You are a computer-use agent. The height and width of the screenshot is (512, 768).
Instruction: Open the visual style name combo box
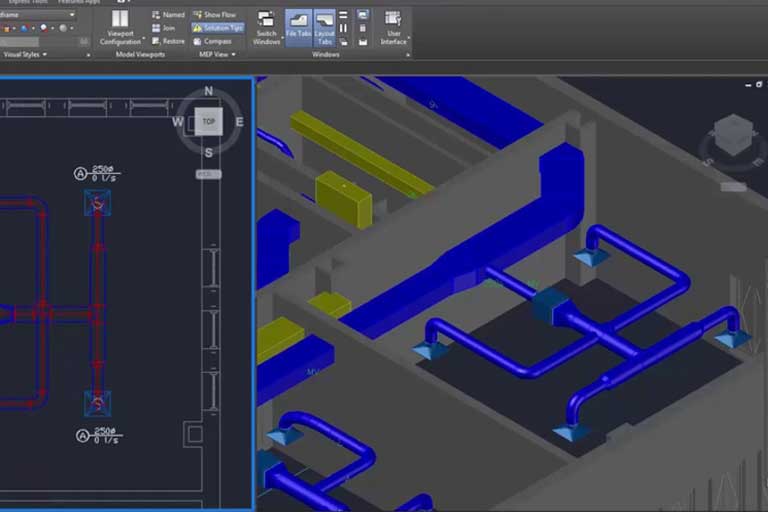click(38, 15)
